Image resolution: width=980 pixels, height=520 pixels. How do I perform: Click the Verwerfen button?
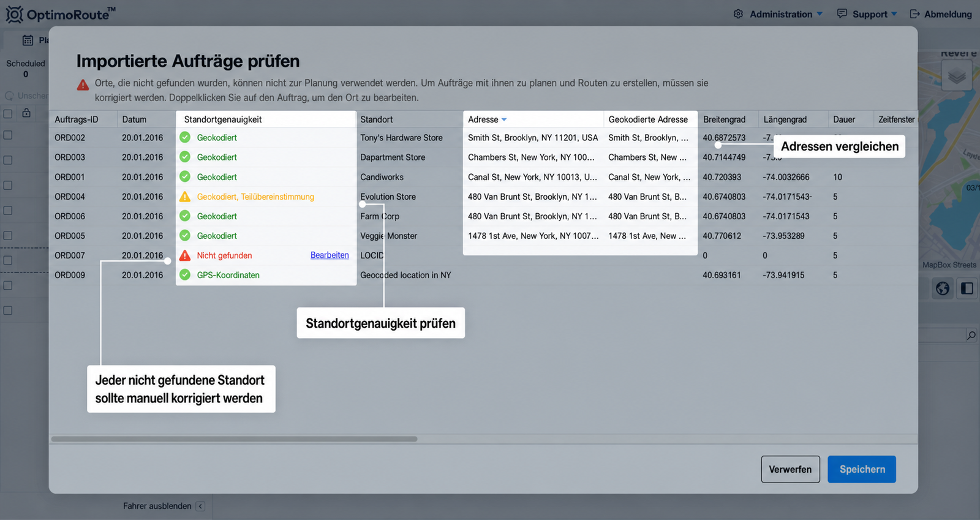tap(790, 469)
